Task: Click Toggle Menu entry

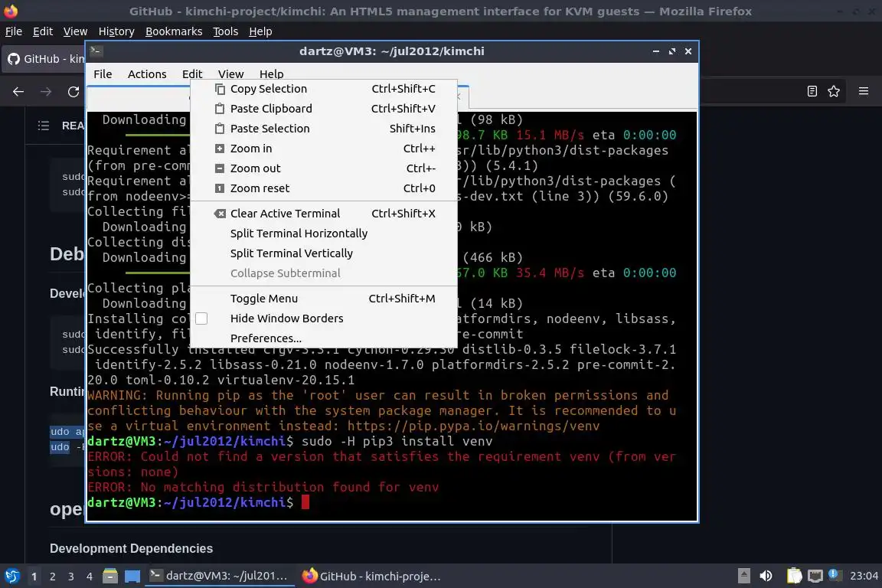Action: point(325,299)
